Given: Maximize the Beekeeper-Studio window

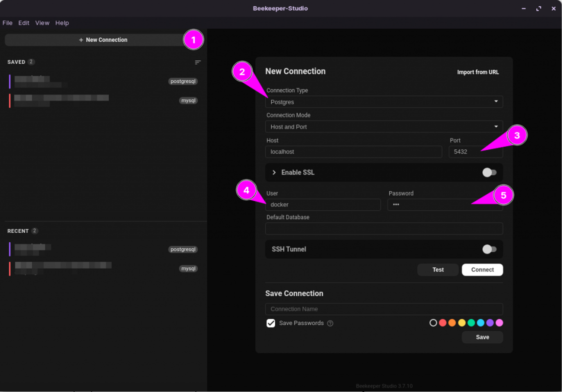Looking at the screenshot, I should pos(538,9).
